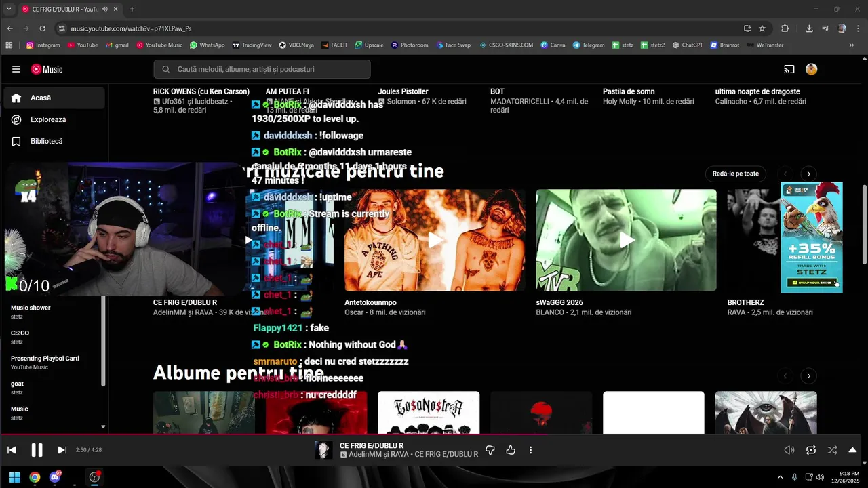The width and height of the screenshot is (868, 488).
Task: Show next music videos carousel arrow
Action: click(808, 174)
